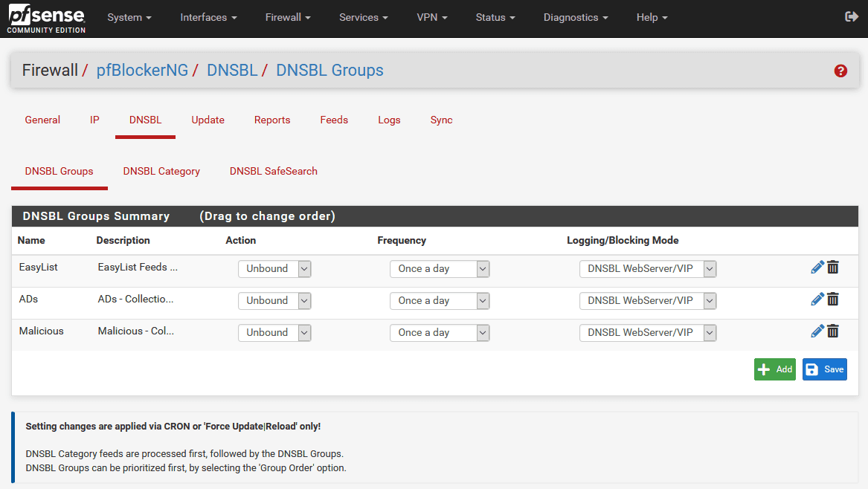868x489 pixels.
Task: Open ADs Frequency dropdown
Action: [440, 301]
